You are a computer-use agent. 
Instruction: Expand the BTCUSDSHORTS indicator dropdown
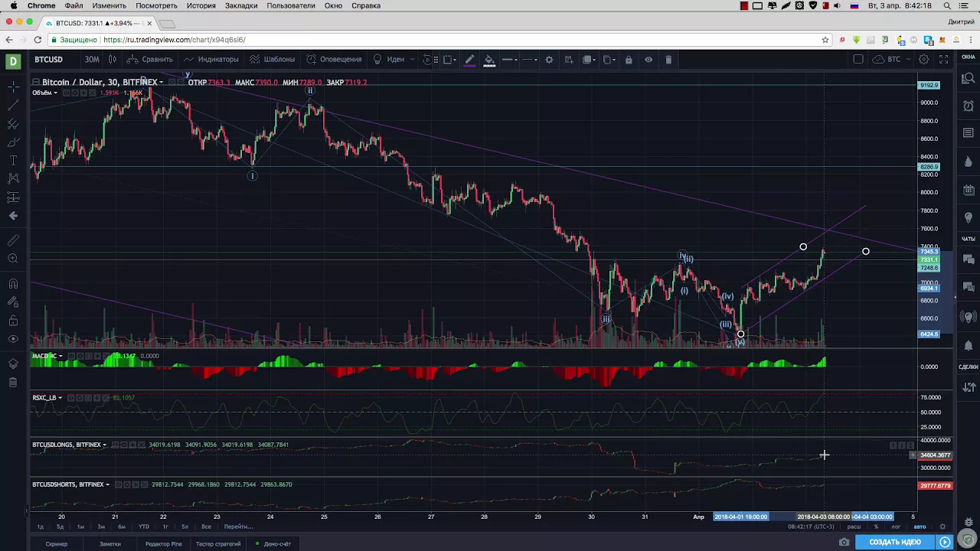tap(107, 484)
